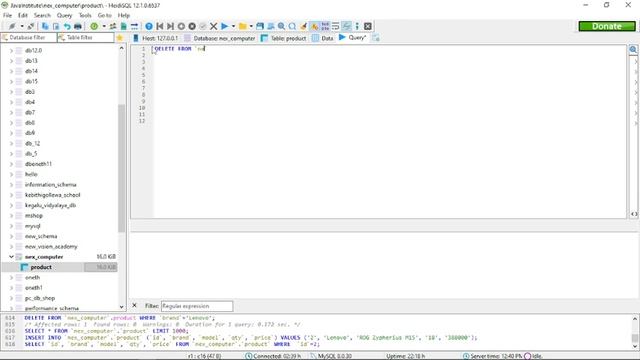
Task: Switch to the Table: product tab
Action: tap(283, 38)
